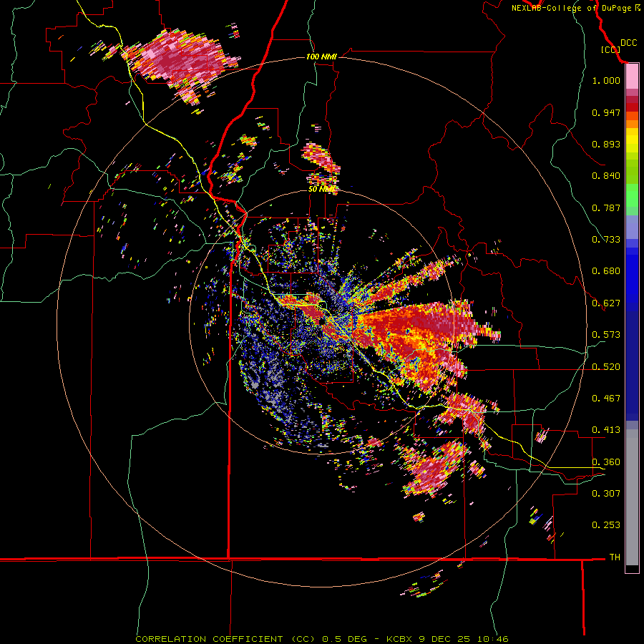Pick the yellow swatch near 0.893
Screen dimensions: 644x644
click(x=632, y=140)
